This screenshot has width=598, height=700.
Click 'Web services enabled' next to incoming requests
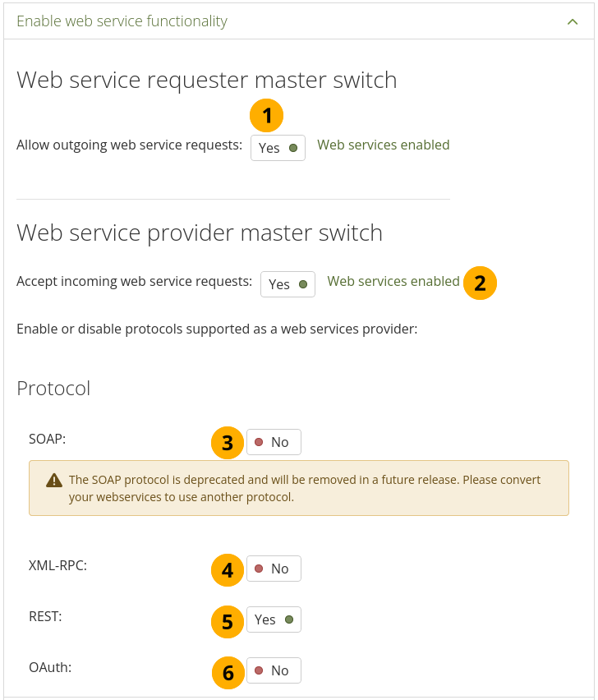[x=393, y=281]
